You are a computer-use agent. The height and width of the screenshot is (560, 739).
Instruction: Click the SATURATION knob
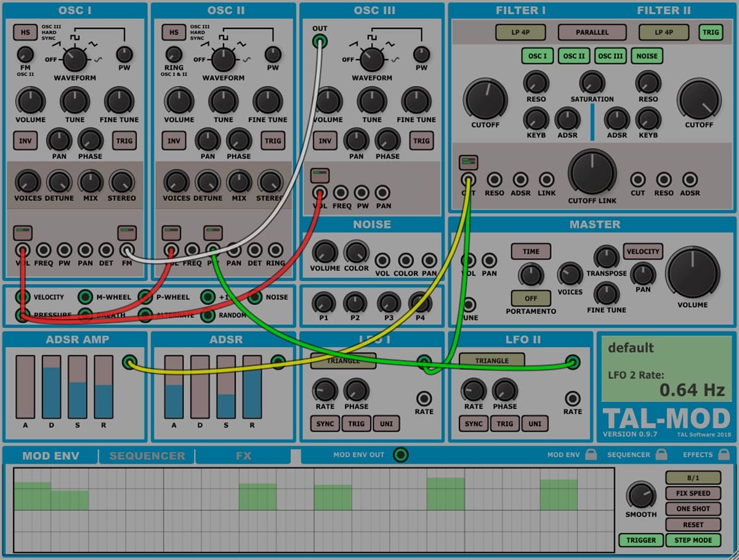tap(592, 82)
